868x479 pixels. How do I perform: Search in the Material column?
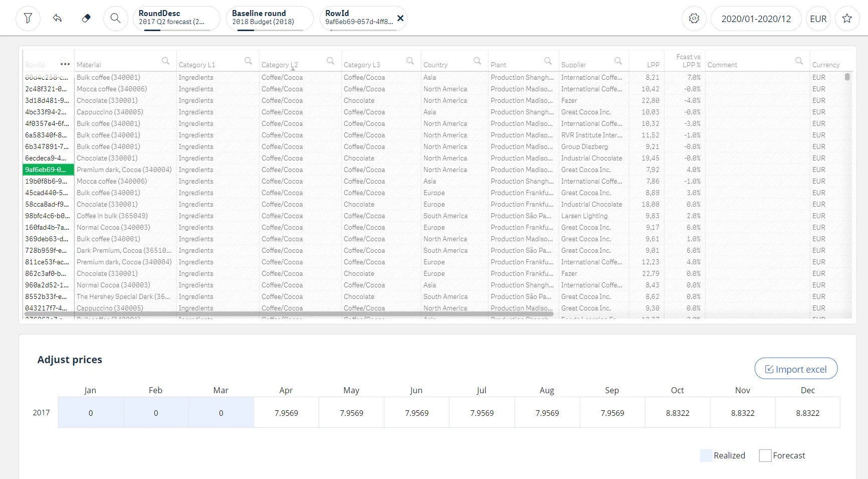point(165,61)
